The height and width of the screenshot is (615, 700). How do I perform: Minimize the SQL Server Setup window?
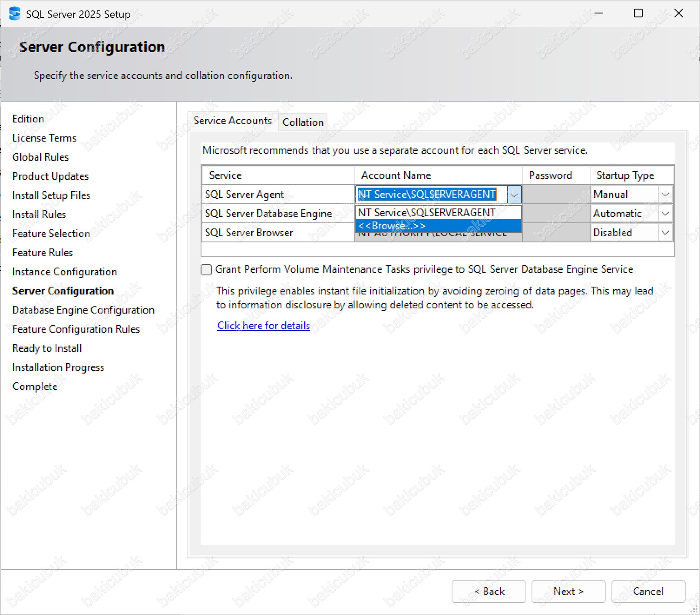599,13
